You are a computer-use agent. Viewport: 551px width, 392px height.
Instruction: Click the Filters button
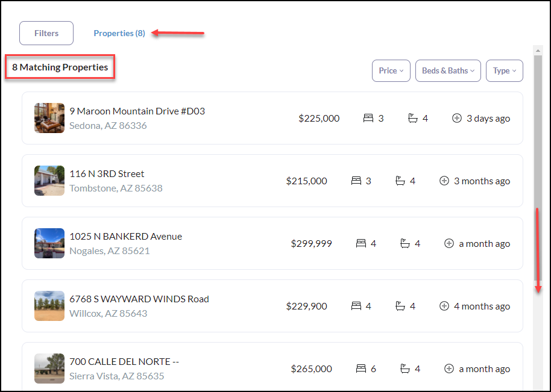coord(46,33)
